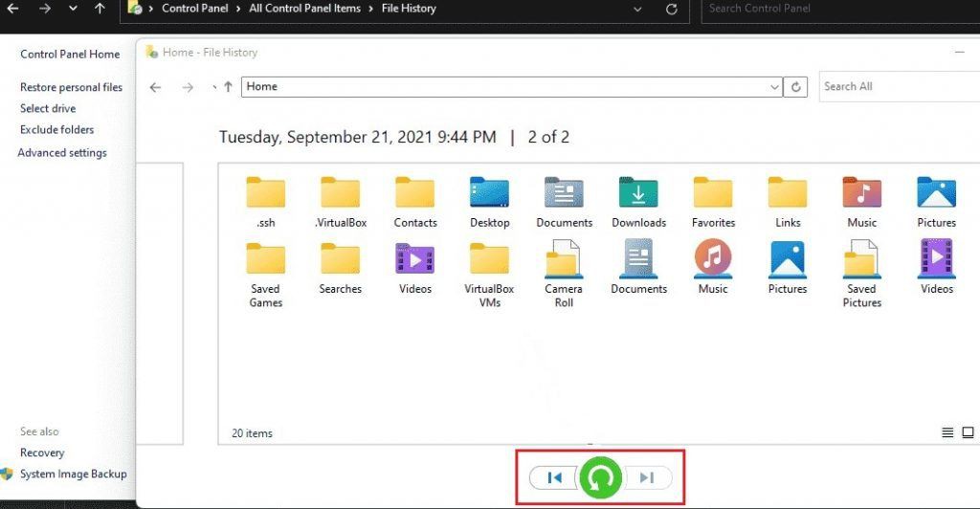This screenshot has height=509, width=980.
Task: Switch to details view layout
Action: (947, 432)
